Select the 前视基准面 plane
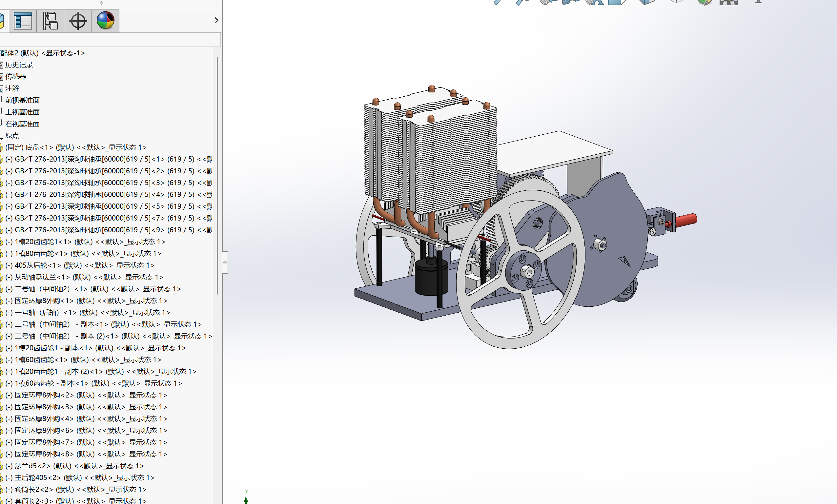This screenshot has width=837, height=504. [22, 100]
